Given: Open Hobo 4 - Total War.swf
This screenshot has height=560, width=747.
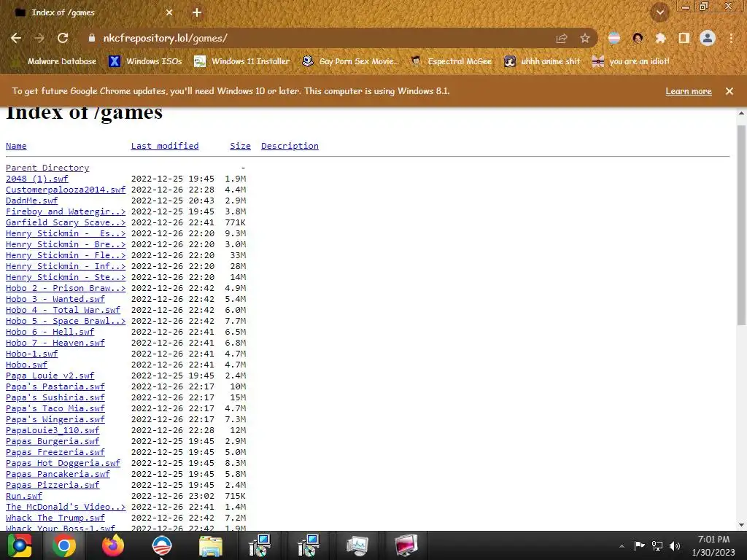Looking at the screenshot, I should click(63, 310).
